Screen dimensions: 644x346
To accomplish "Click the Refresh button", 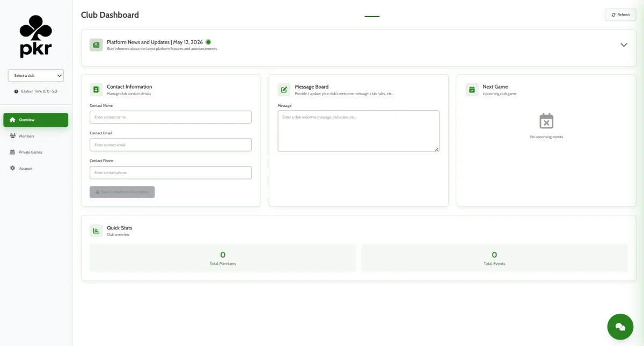I will click(x=620, y=15).
